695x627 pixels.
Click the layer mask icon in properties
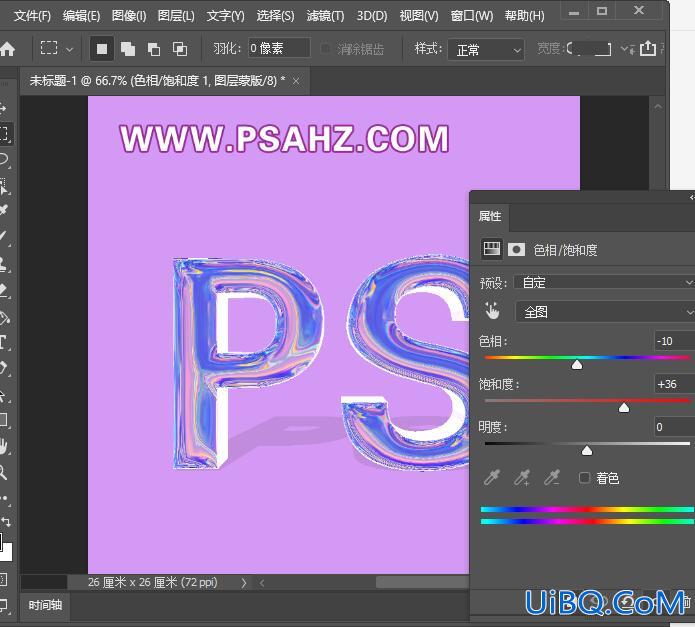pyautogui.click(x=516, y=249)
